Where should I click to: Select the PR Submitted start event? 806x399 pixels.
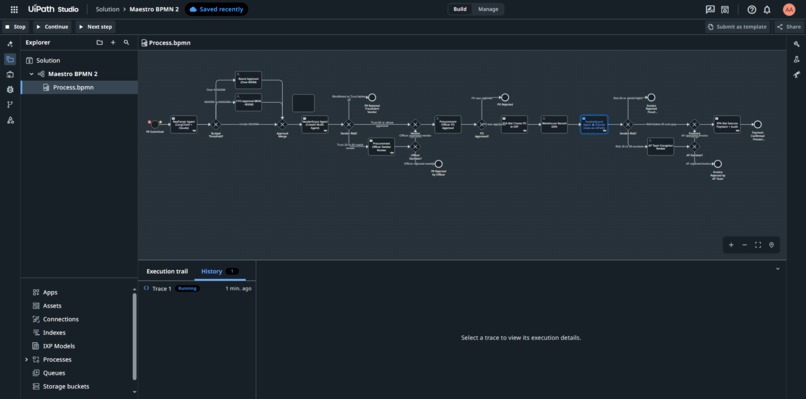click(155, 124)
